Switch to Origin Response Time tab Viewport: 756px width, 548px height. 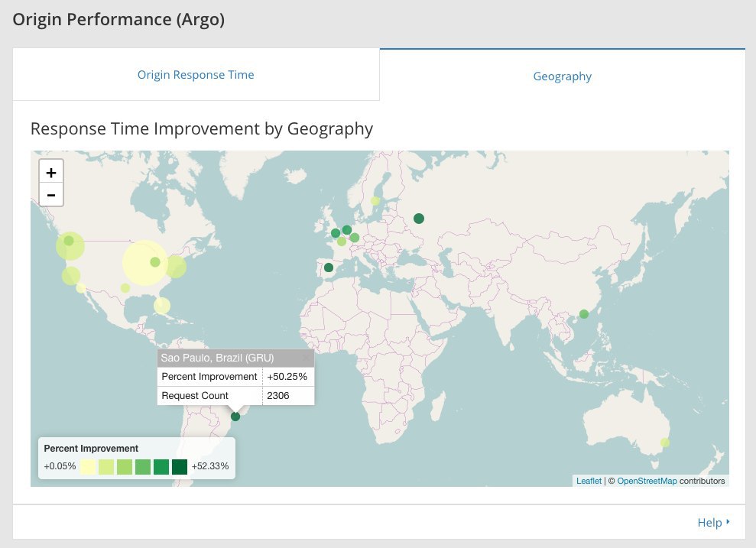(x=196, y=75)
